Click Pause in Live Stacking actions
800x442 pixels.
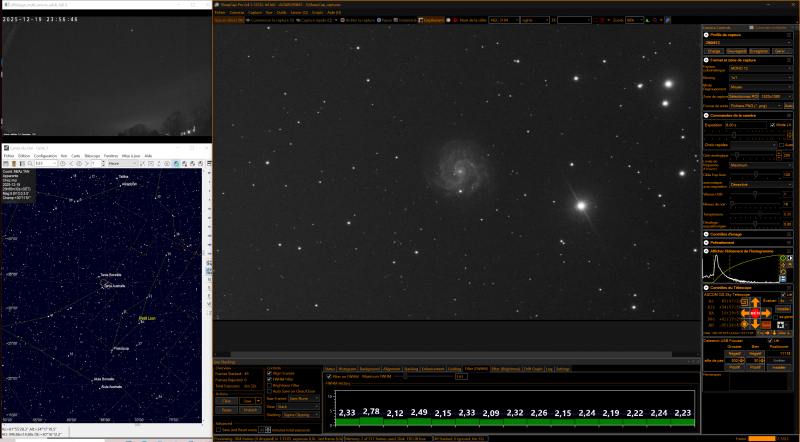227,410
